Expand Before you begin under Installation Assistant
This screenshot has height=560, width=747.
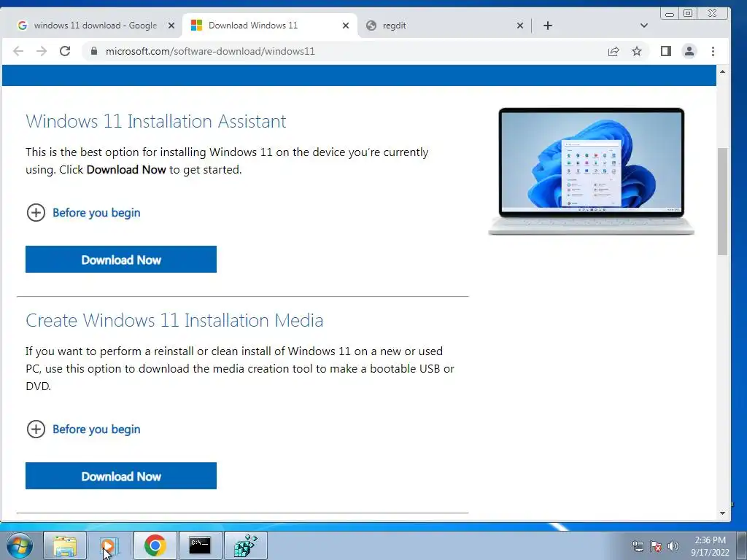[x=83, y=212]
